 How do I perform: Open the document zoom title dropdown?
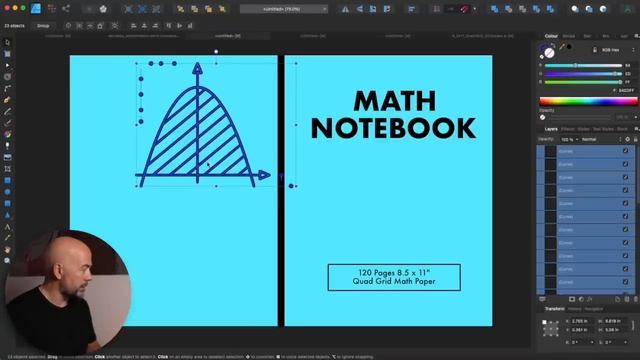tap(284, 9)
